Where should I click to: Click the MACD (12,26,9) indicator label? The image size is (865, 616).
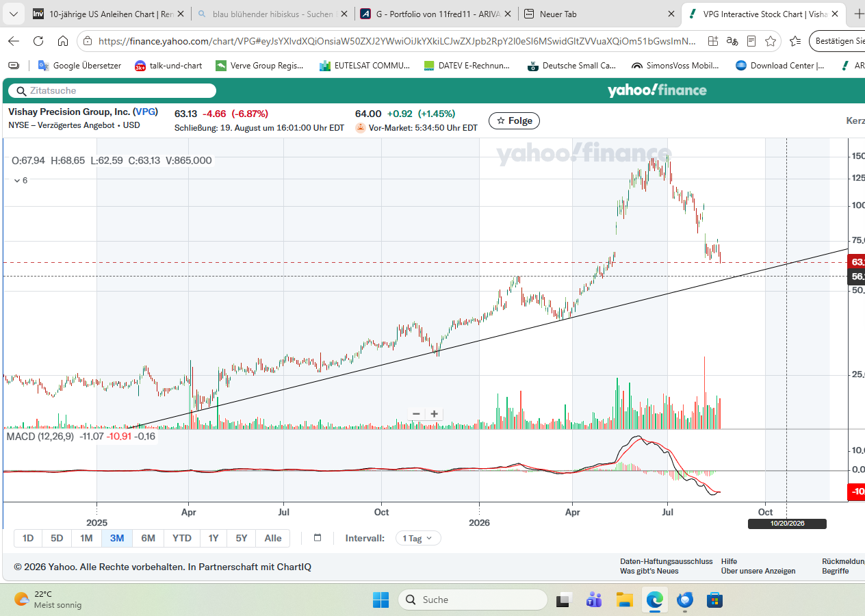[40, 436]
